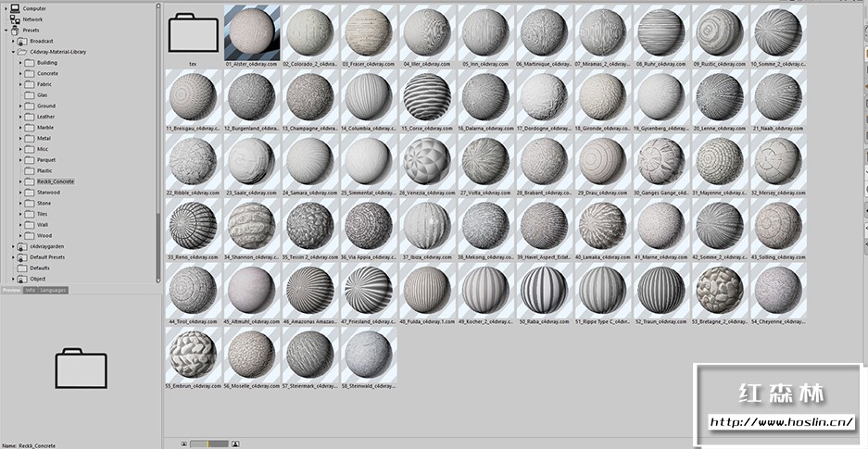Select the Metal folder in tree

click(x=44, y=138)
